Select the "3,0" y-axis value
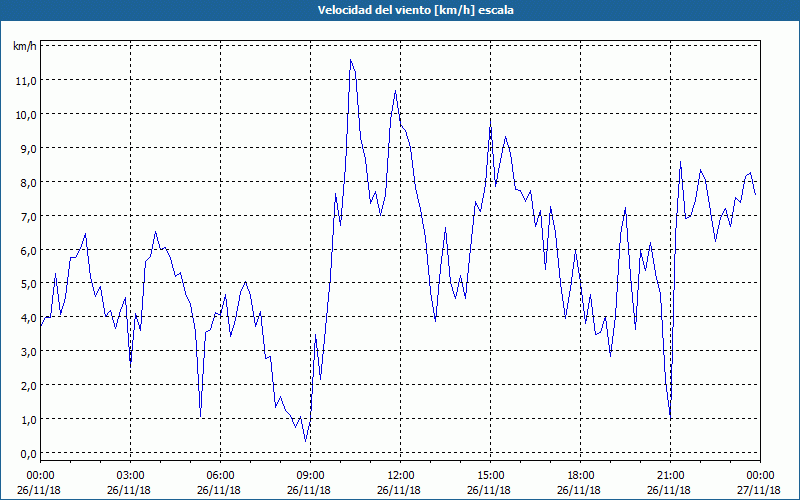 (x=29, y=352)
